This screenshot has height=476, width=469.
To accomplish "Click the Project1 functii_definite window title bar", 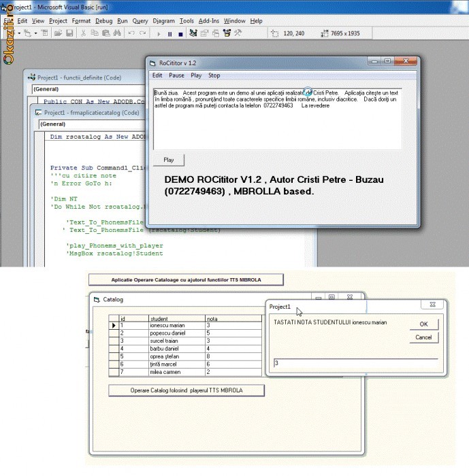I will click(85, 78).
